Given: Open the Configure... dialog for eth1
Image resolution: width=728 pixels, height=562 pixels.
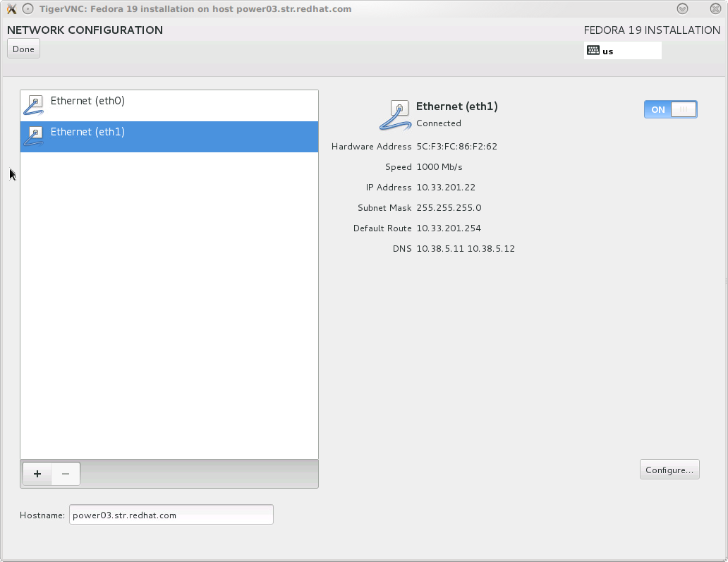Looking at the screenshot, I should click(669, 470).
